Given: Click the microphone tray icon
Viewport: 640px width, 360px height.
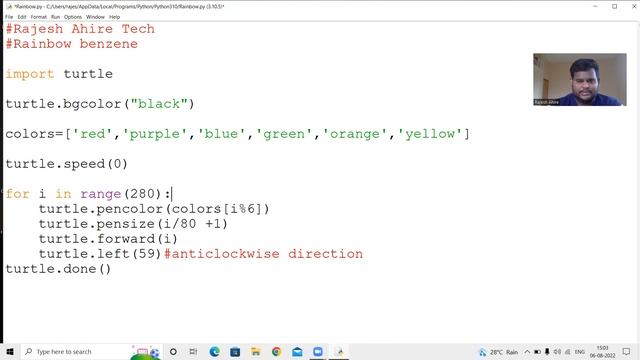Looking at the screenshot, I should [x=547, y=352].
